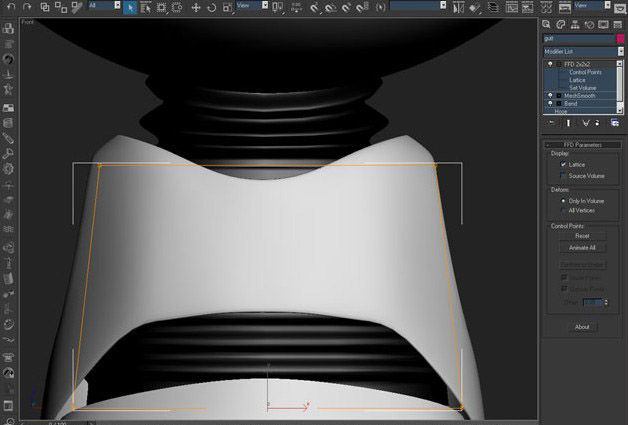Click the Undo arrow icon

[x=9, y=7]
